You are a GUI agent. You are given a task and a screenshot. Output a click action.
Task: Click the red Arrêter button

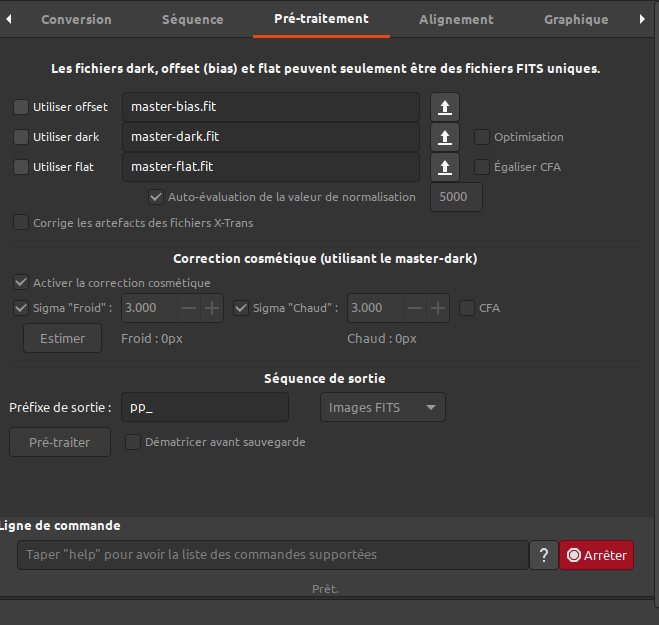point(596,555)
